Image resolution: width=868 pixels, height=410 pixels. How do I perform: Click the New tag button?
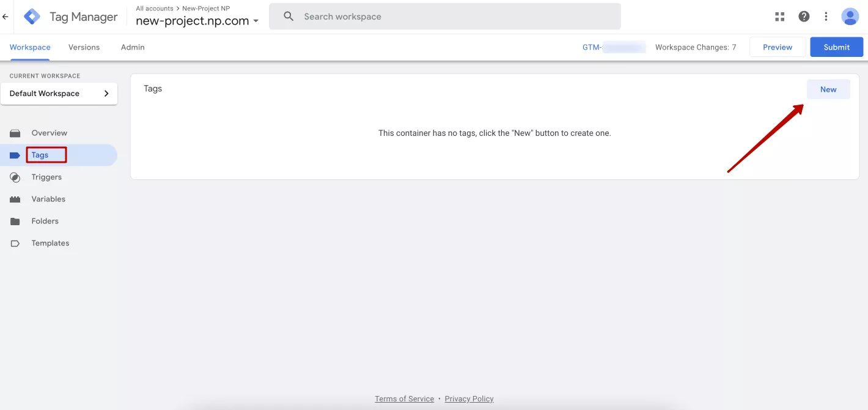pos(828,89)
